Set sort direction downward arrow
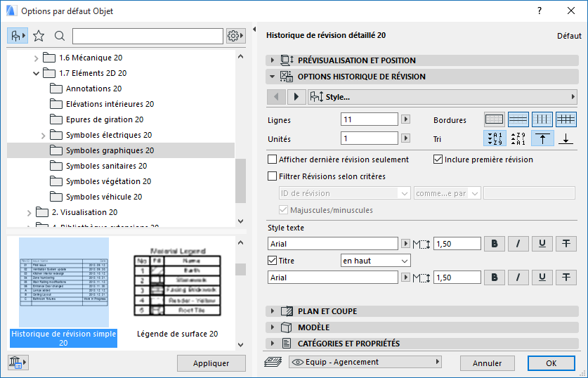 (566, 138)
